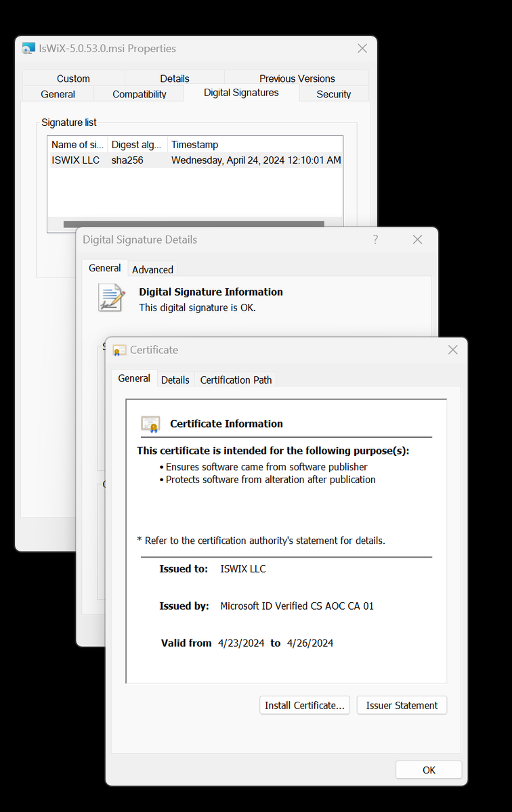This screenshot has height=812, width=512.
Task: Select General tab in Digital Signature Details
Action: point(105,268)
